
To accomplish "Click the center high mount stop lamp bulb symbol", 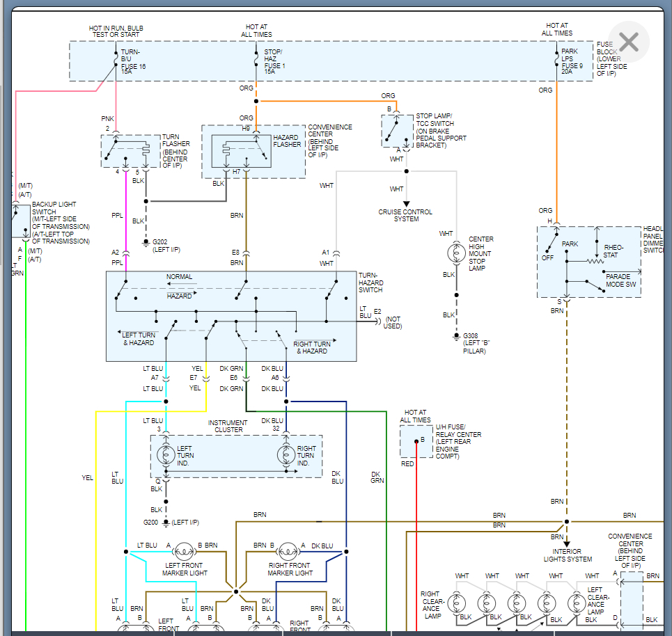I will [x=456, y=253].
